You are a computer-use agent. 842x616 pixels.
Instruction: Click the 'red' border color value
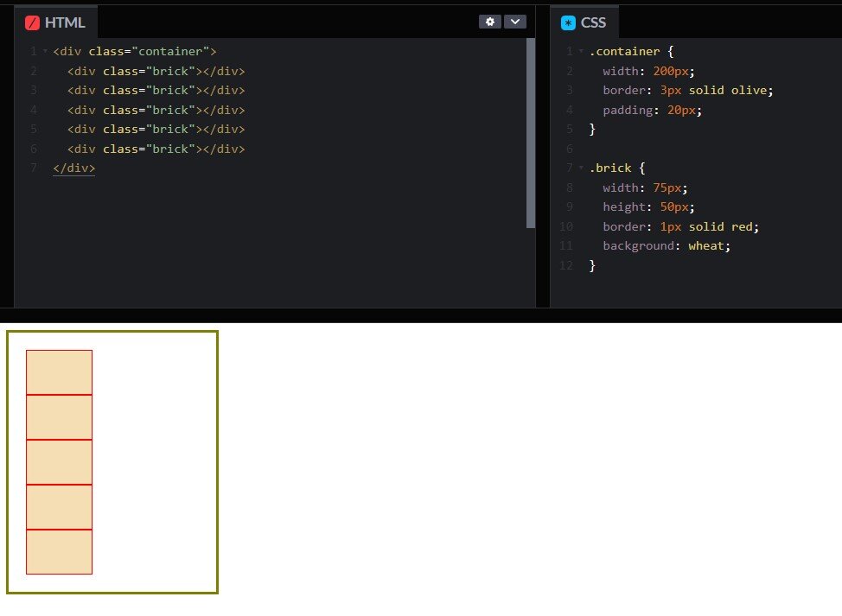pos(742,226)
